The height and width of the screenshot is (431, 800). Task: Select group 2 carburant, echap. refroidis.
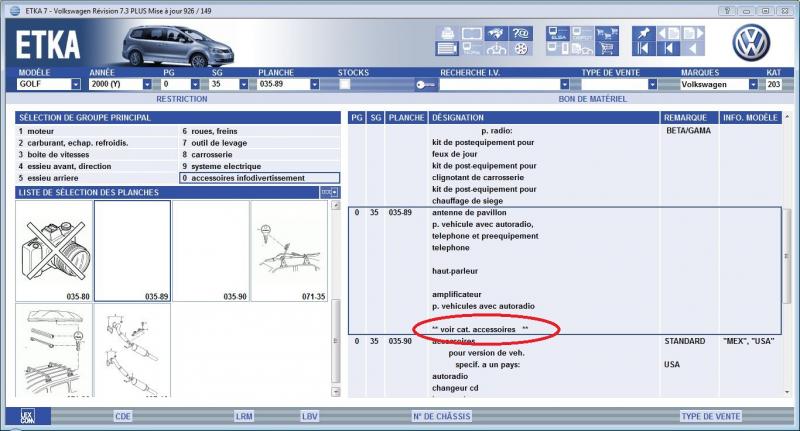click(x=96, y=143)
